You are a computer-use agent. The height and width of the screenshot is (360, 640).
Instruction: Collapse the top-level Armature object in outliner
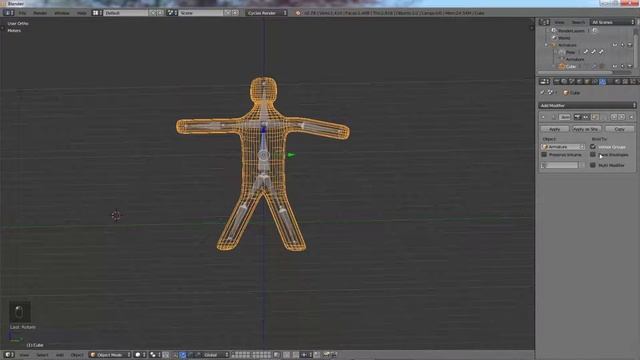[x=546, y=45]
